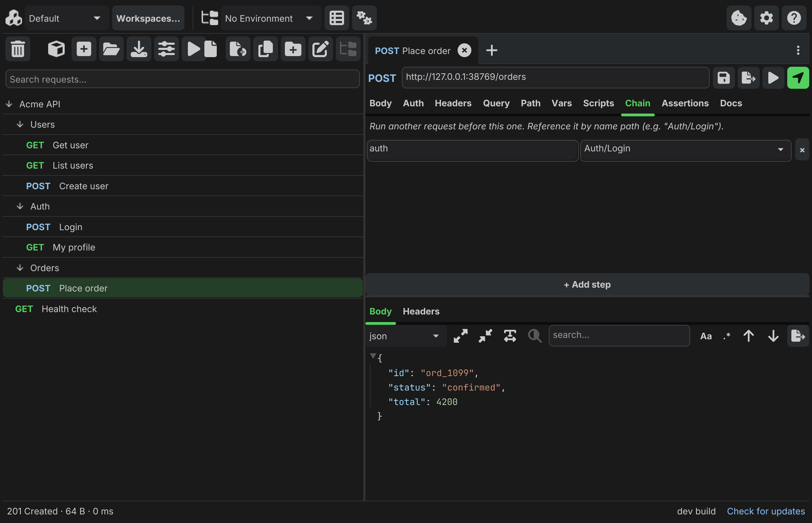Click the + Add step button
This screenshot has height=523, width=812.
(x=587, y=285)
